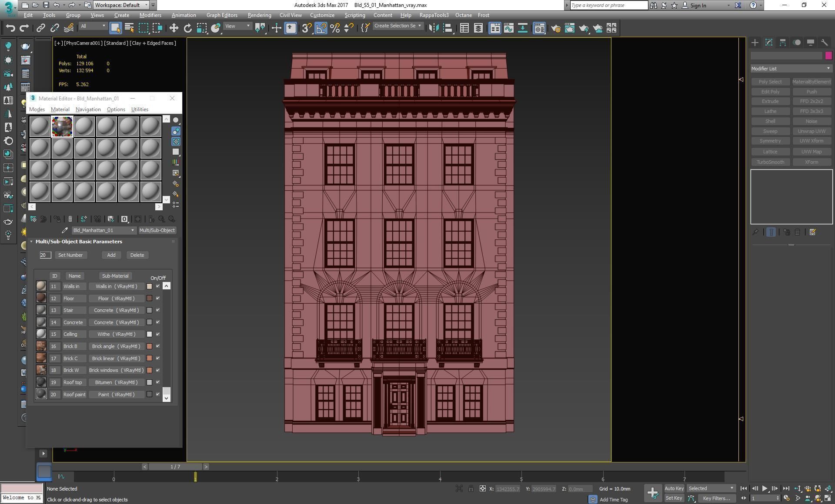Expand viewport plus menu label
The image size is (835, 504).
click(58, 43)
